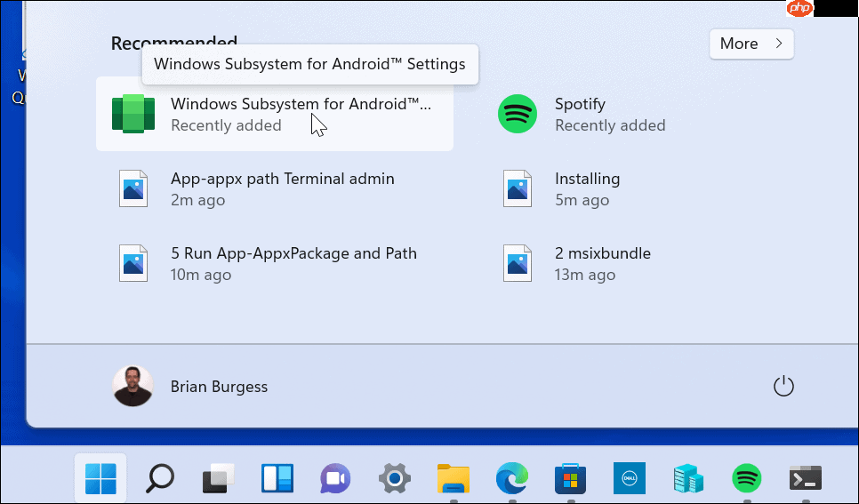Open "5 Run App-AppxPackage and Path" file
Screen dimensions: 859x504
coord(293,253)
